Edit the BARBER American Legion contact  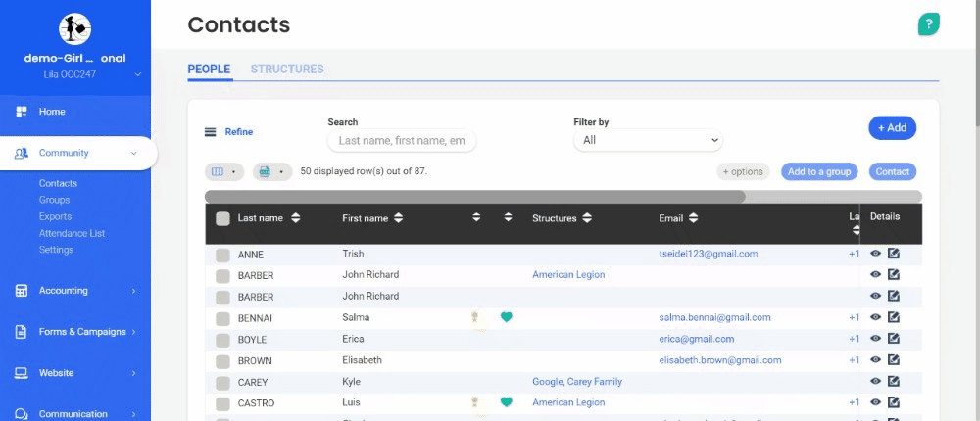click(x=894, y=274)
